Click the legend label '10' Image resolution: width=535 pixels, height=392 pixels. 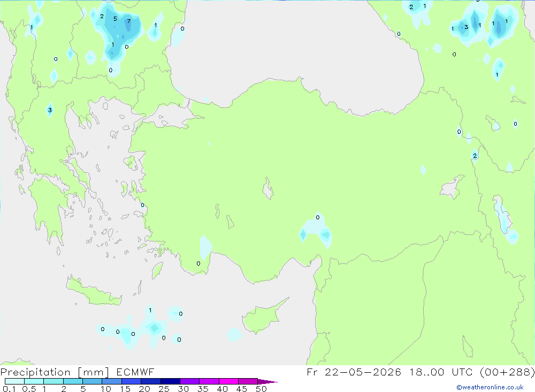point(105,389)
